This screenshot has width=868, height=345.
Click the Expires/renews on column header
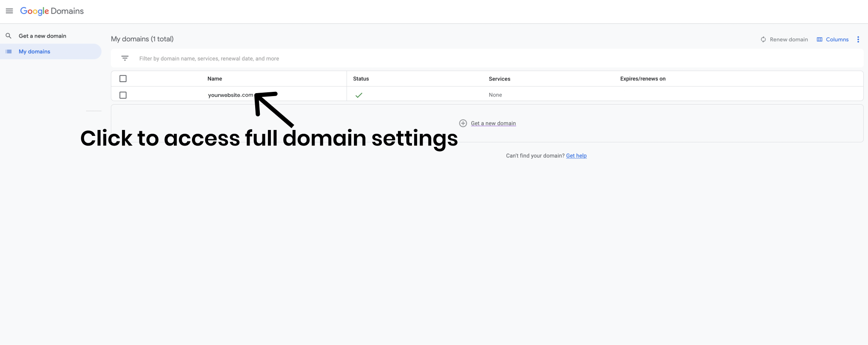[x=643, y=79]
